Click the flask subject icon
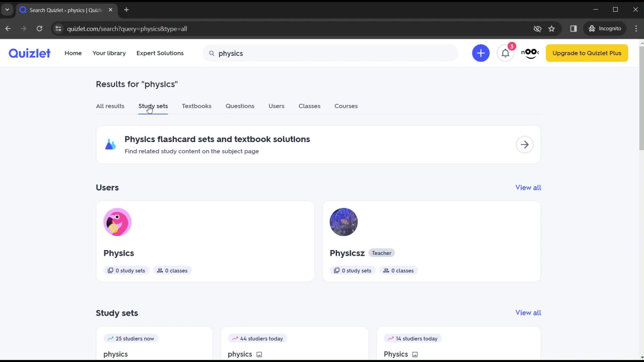 point(110,144)
